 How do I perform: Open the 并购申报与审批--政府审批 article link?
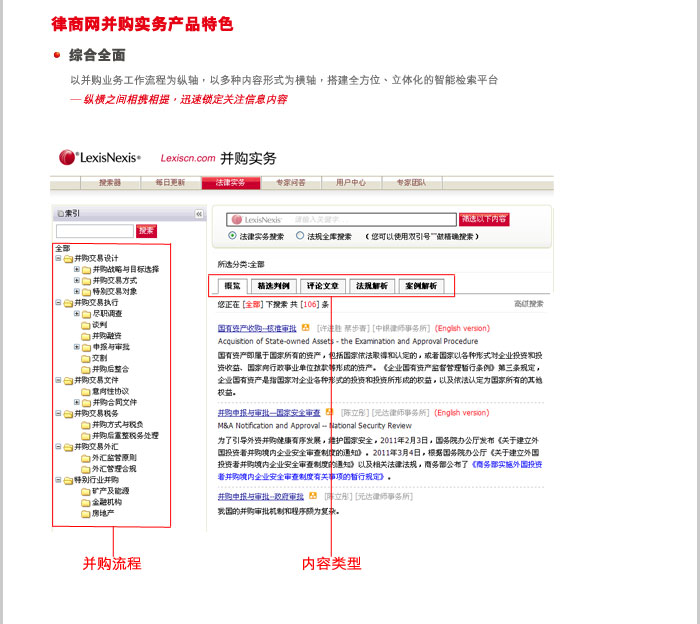tap(261, 497)
